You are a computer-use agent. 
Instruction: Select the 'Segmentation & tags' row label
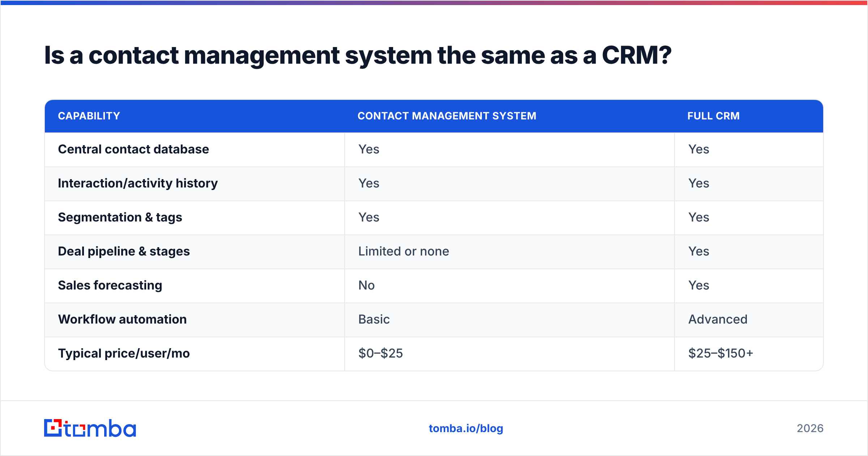pos(120,217)
